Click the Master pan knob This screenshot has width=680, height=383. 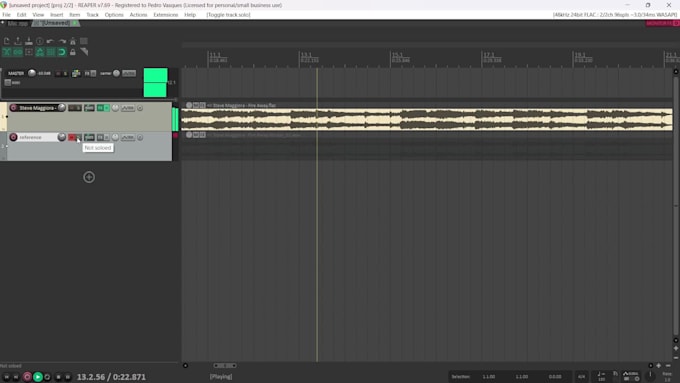[x=116, y=73]
